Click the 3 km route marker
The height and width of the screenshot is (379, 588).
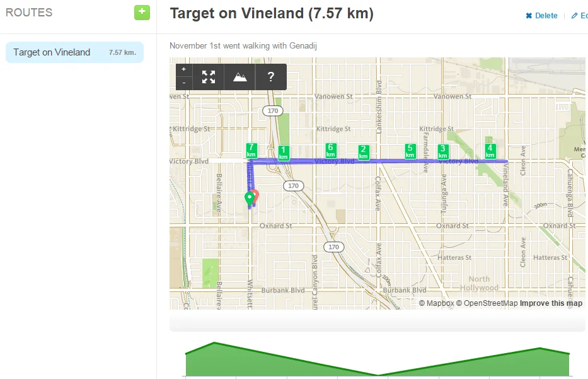point(442,152)
